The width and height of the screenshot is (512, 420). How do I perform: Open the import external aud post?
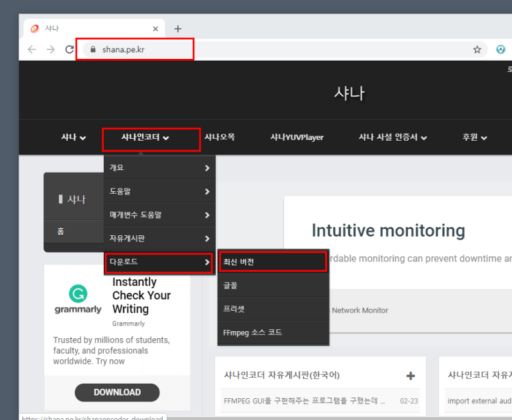point(479,401)
